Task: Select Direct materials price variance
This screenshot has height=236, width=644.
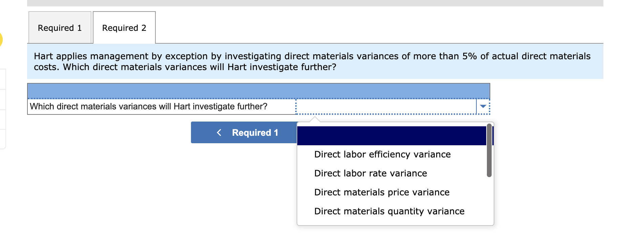Action: click(x=382, y=192)
